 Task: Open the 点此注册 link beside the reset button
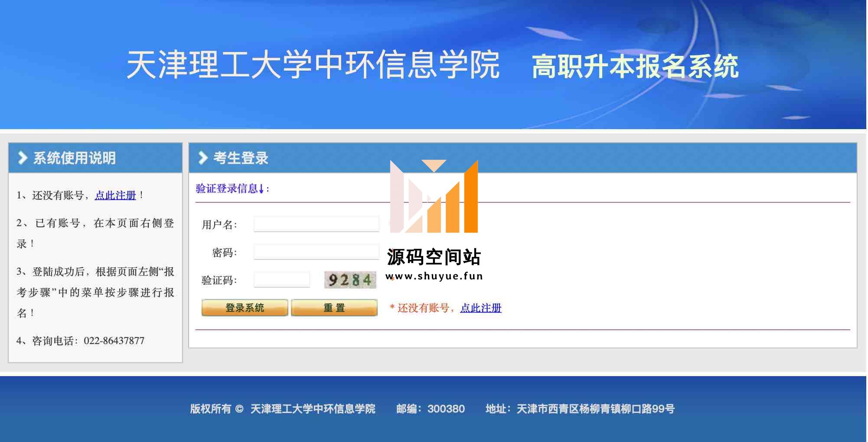click(481, 308)
